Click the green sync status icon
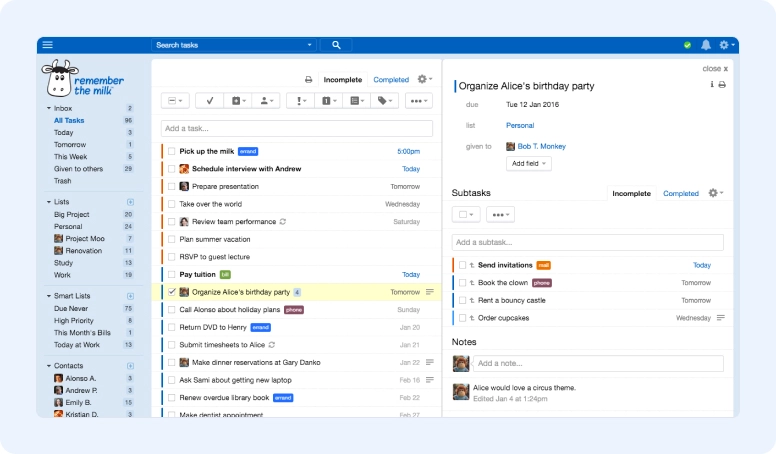776x454 pixels. point(687,45)
